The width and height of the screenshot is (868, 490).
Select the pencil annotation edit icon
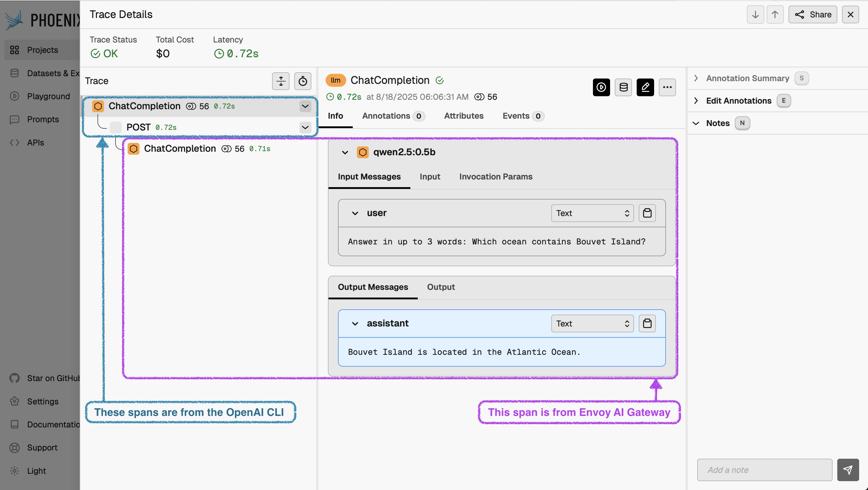[645, 87]
